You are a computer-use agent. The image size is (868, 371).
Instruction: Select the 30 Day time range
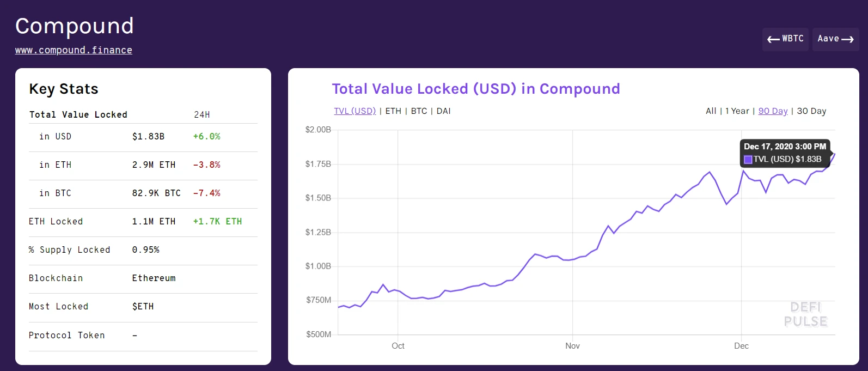click(x=812, y=111)
